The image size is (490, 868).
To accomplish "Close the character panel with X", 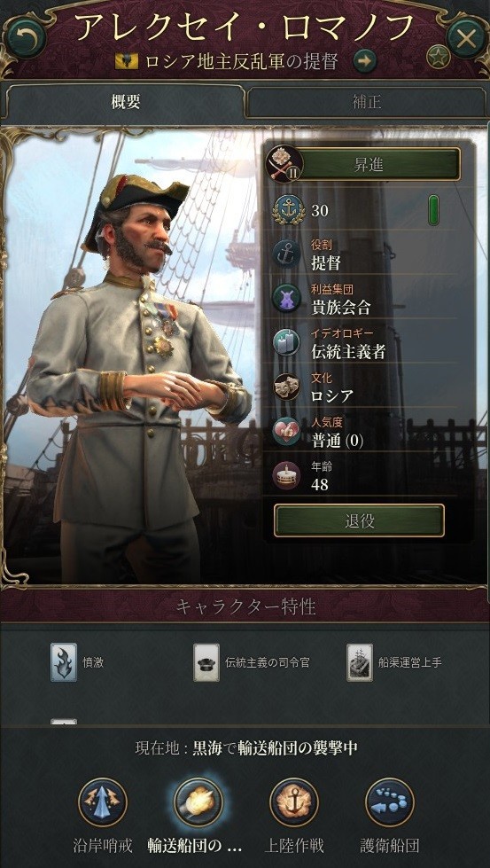I will click(467, 39).
